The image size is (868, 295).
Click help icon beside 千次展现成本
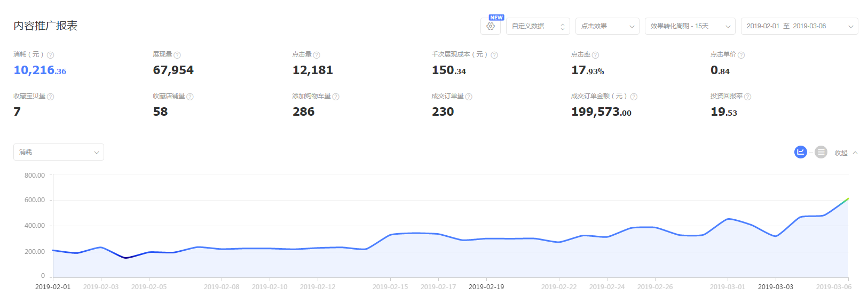[494, 55]
